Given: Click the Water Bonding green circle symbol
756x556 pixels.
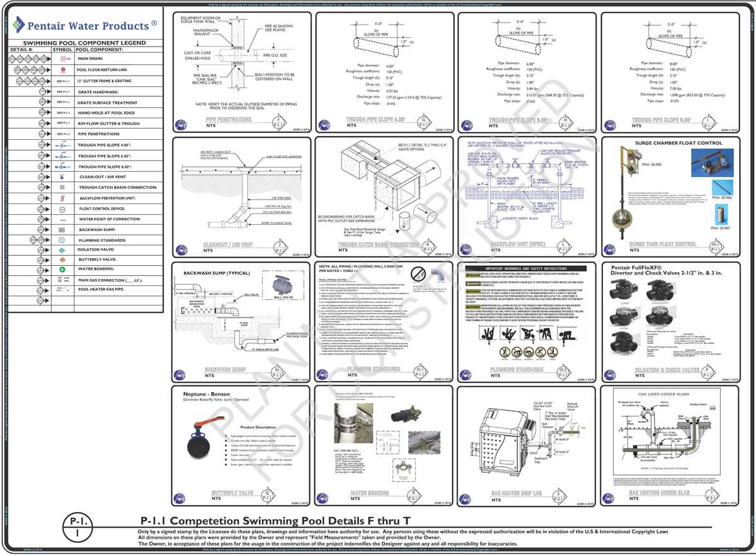Looking at the screenshot, I should pyautogui.click(x=62, y=271).
